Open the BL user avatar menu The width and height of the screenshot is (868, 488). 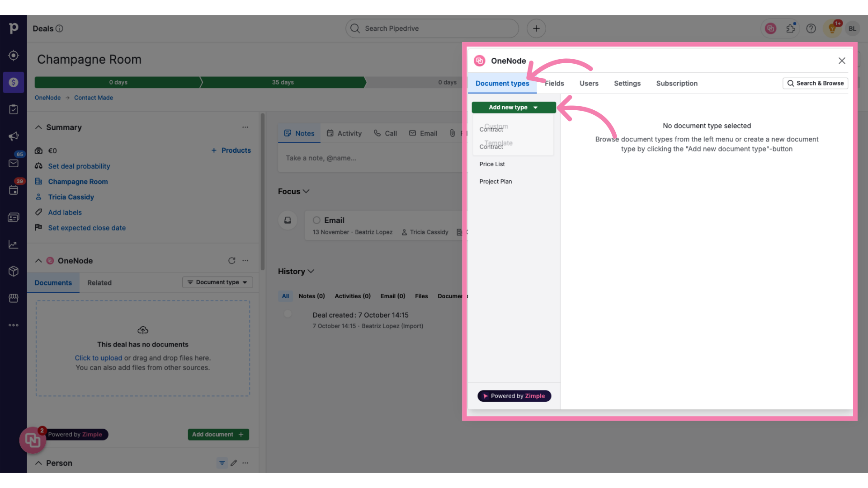(x=852, y=28)
